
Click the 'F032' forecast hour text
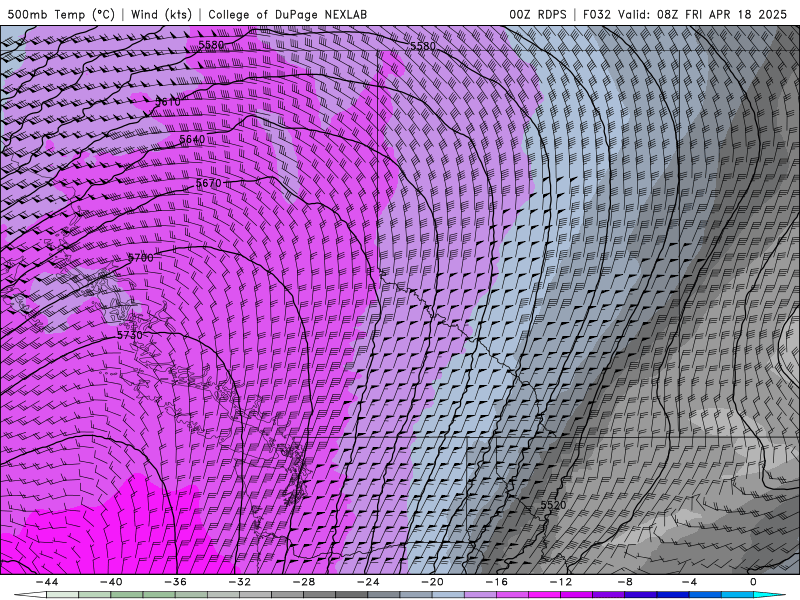(x=596, y=14)
